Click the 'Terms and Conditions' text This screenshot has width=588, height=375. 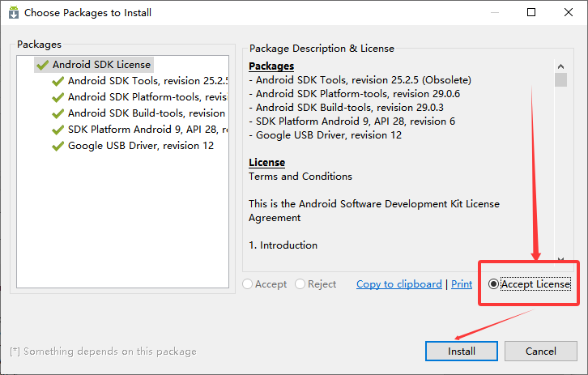coord(300,177)
